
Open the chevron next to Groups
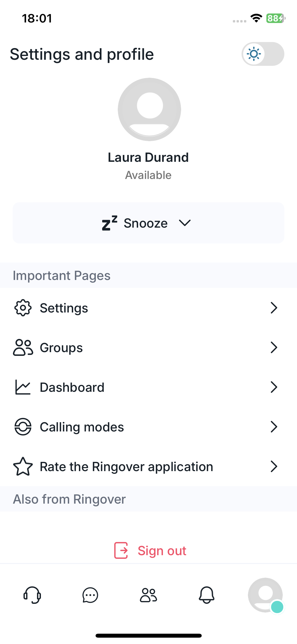coord(274,347)
